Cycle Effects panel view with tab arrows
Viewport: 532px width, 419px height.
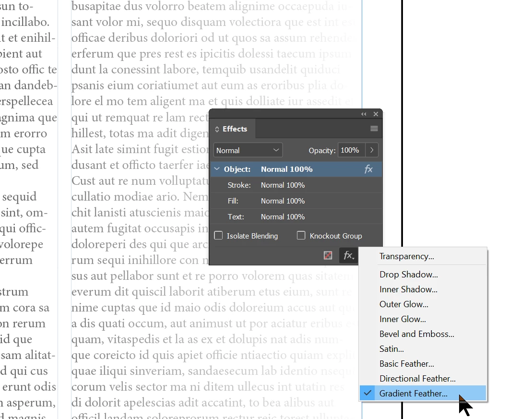tap(217, 129)
